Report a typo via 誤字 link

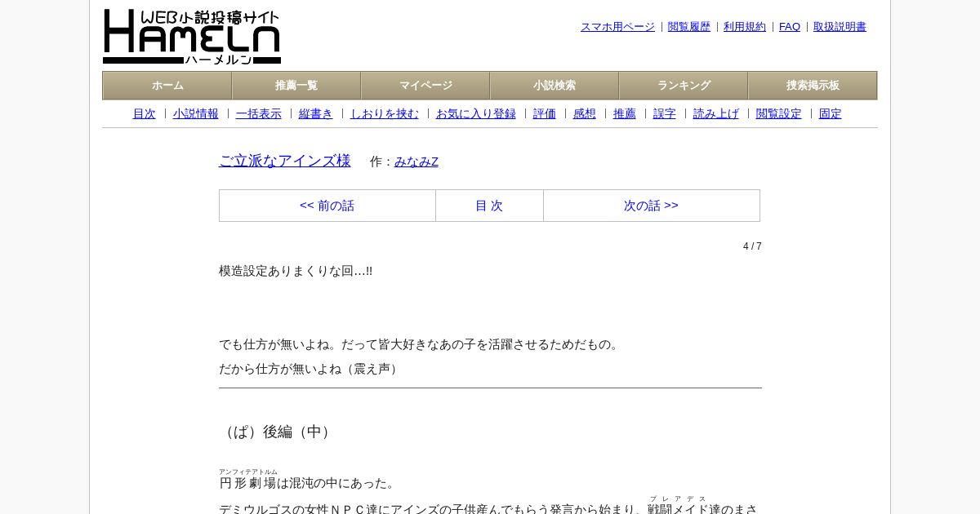[x=665, y=114]
